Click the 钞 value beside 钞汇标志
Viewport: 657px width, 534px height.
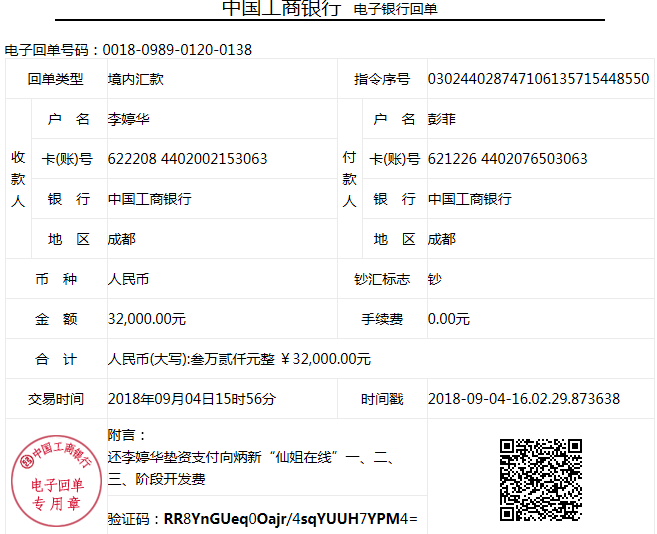(434, 279)
